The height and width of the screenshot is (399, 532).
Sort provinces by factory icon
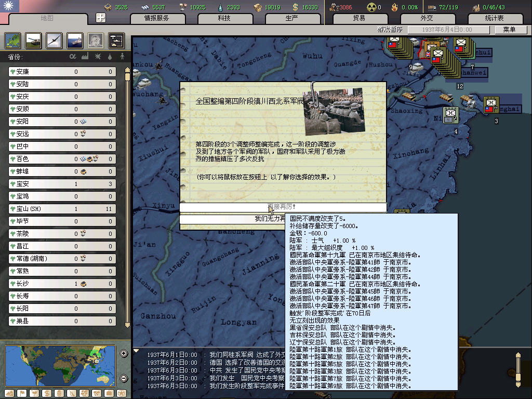(x=85, y=56)
